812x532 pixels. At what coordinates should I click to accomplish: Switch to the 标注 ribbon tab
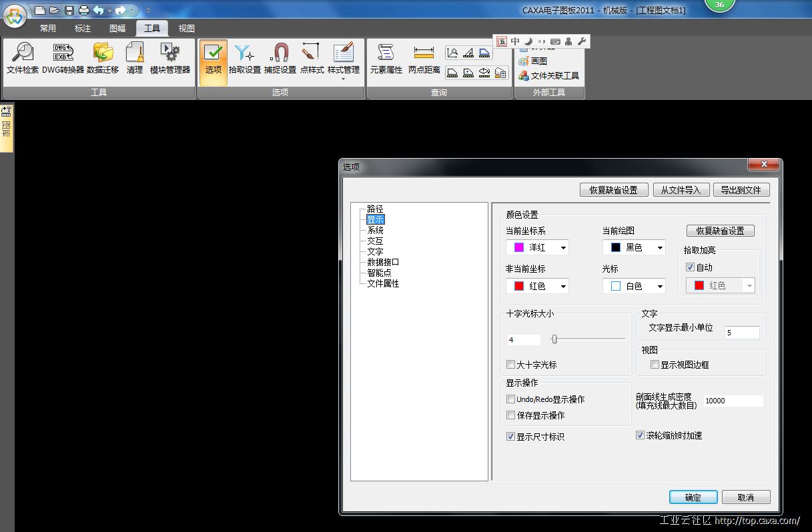coord(83,29)
